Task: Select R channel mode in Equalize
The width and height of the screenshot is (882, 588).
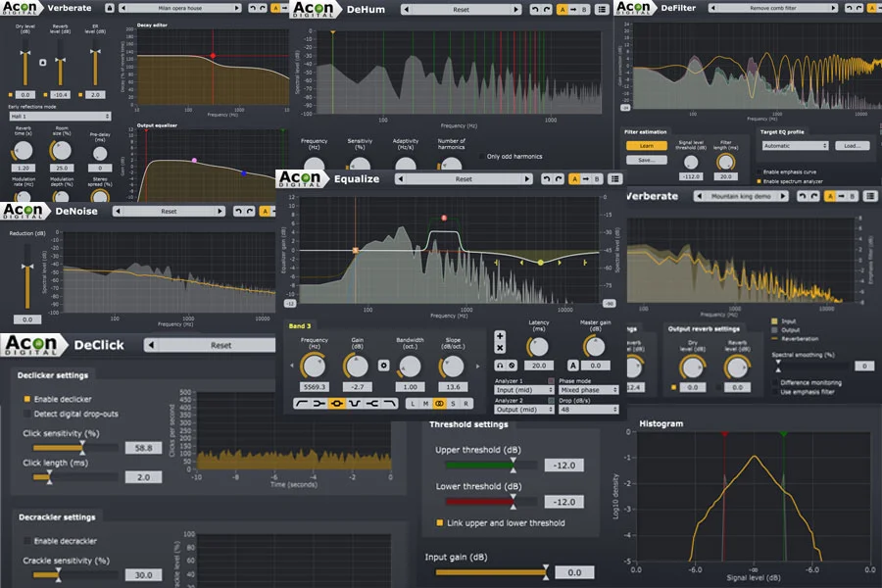Action: (465, 404)
